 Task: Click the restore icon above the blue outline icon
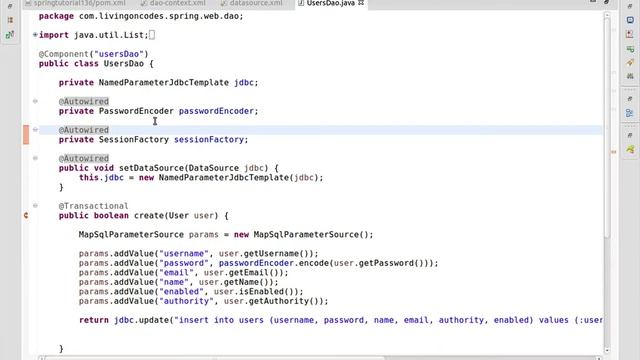tap(630, 99)
